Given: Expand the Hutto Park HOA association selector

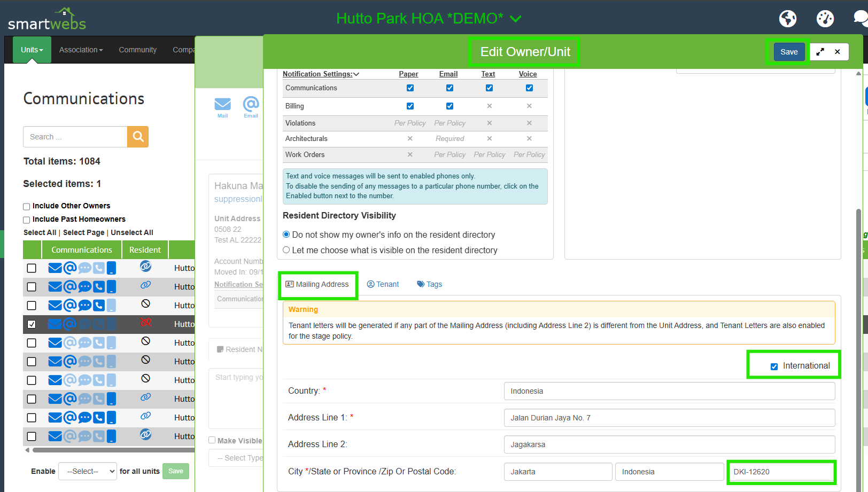Looking at the screenshot, I should click(515, 19).
